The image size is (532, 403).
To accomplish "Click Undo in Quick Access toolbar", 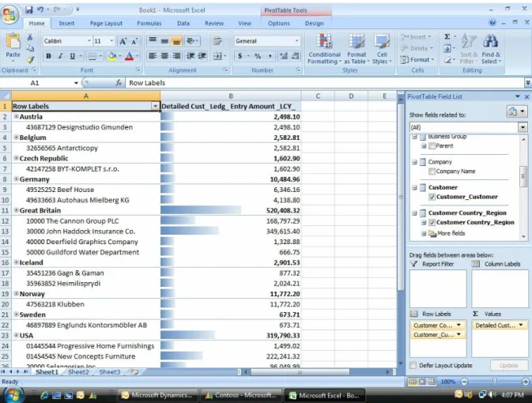I will (40, 9).
